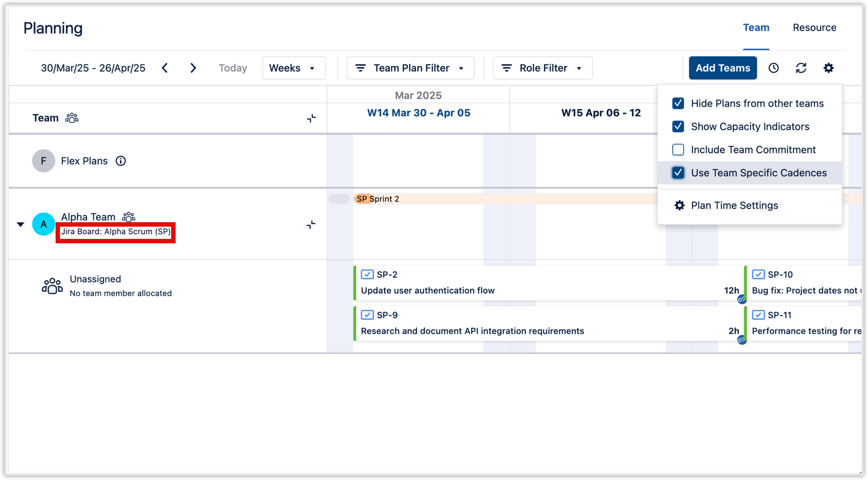Image resolution: width=868 pixels, height=480 pixels.
Task: Click the collapse panel icon in Team header row
Action: click(x=312, y=118)
